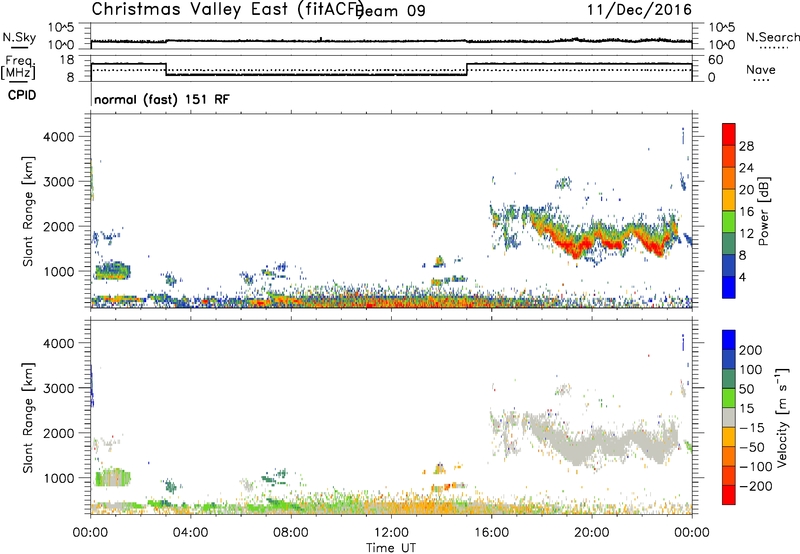Click the '24' Power colorbar tick label
Screen dimensions: 800x554
[746, 168]
